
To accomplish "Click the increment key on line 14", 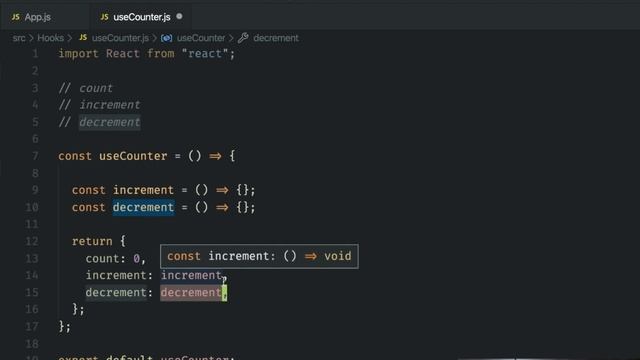I will 116,276.
